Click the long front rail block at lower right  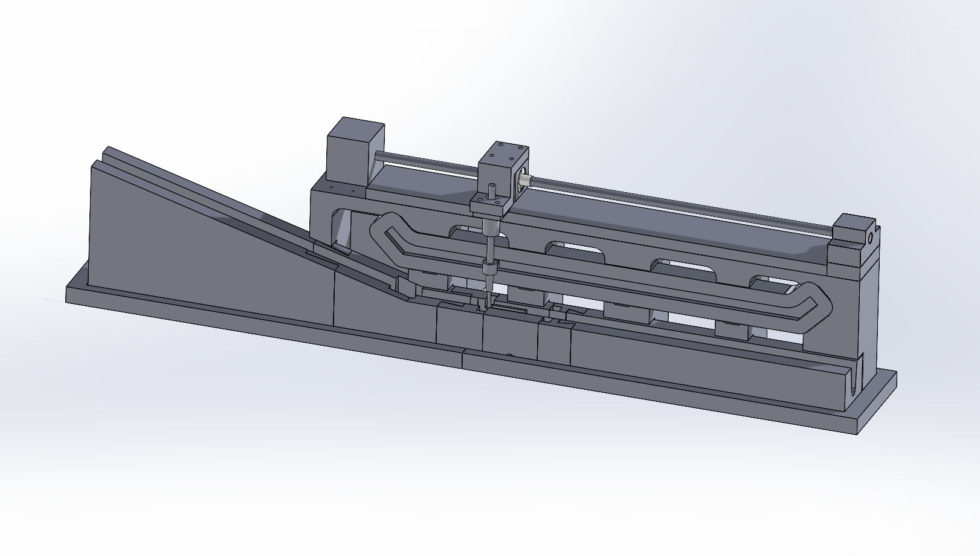[x=695, y=369]
